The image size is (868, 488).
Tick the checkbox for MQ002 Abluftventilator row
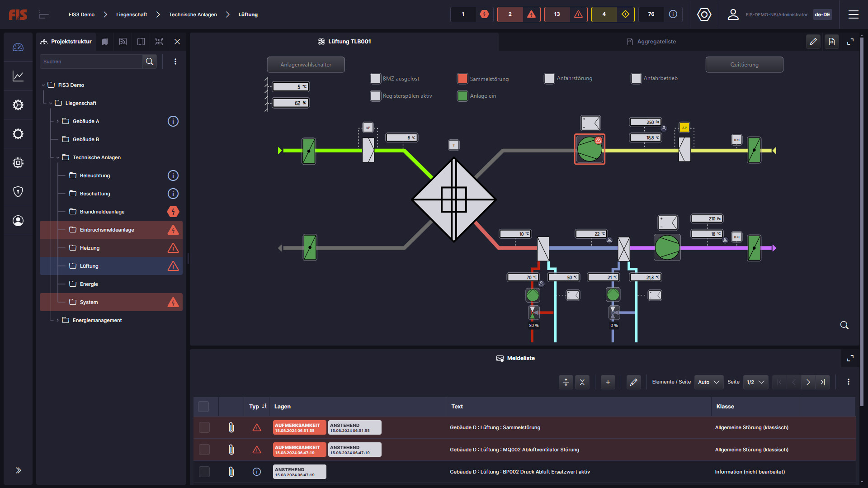(x=204, y=450)
